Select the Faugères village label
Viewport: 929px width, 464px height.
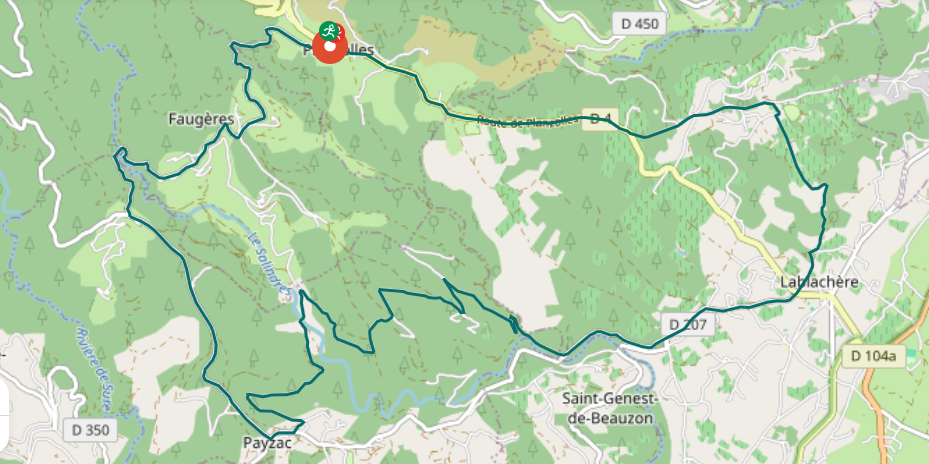click(201, 119)
